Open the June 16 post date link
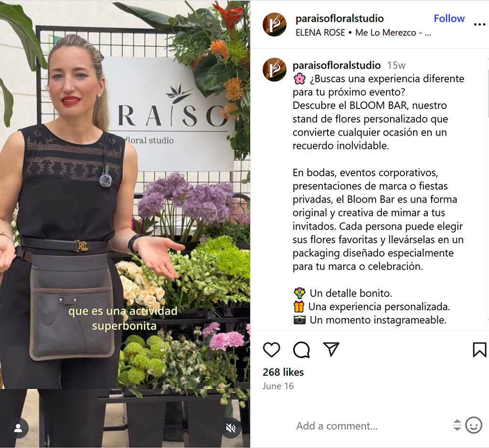Image resolution: width=489 pixels, height=448 pixels. [x=278, y=386]
